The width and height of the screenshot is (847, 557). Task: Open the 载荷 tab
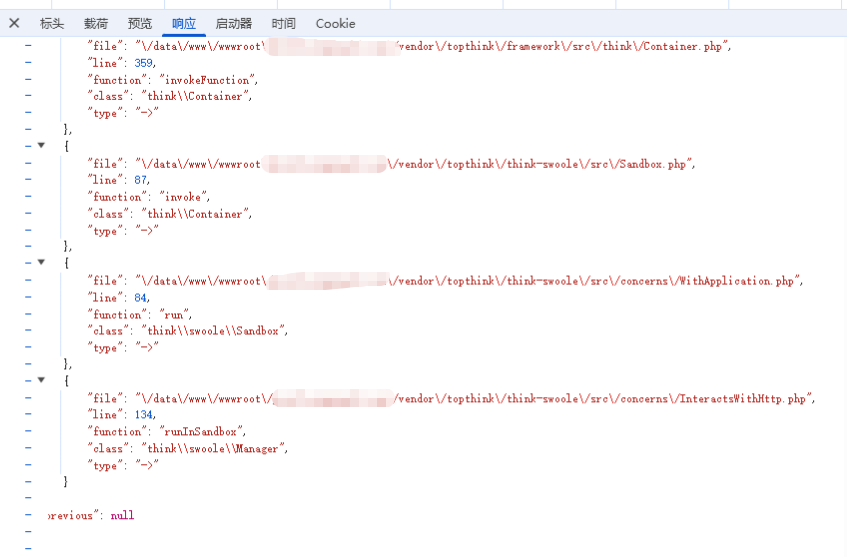(x=96, y=24)
